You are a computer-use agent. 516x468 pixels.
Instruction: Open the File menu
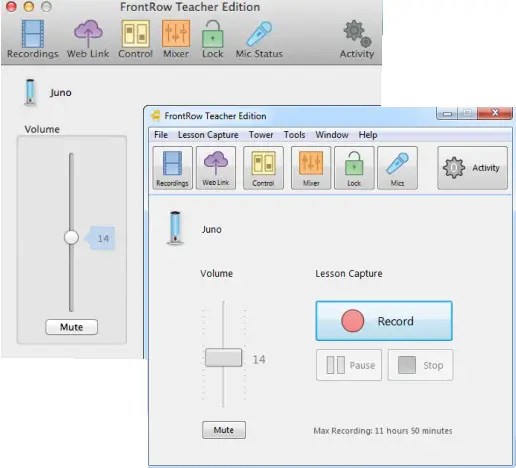tap(161, 135)
